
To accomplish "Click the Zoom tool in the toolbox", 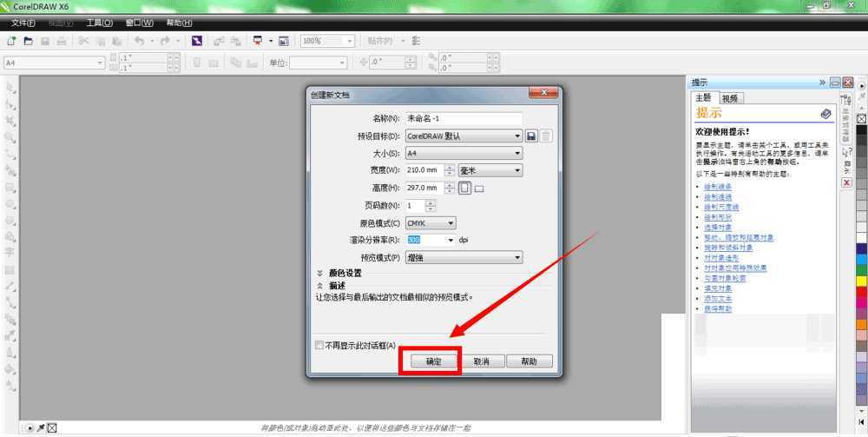I will 10,136.
